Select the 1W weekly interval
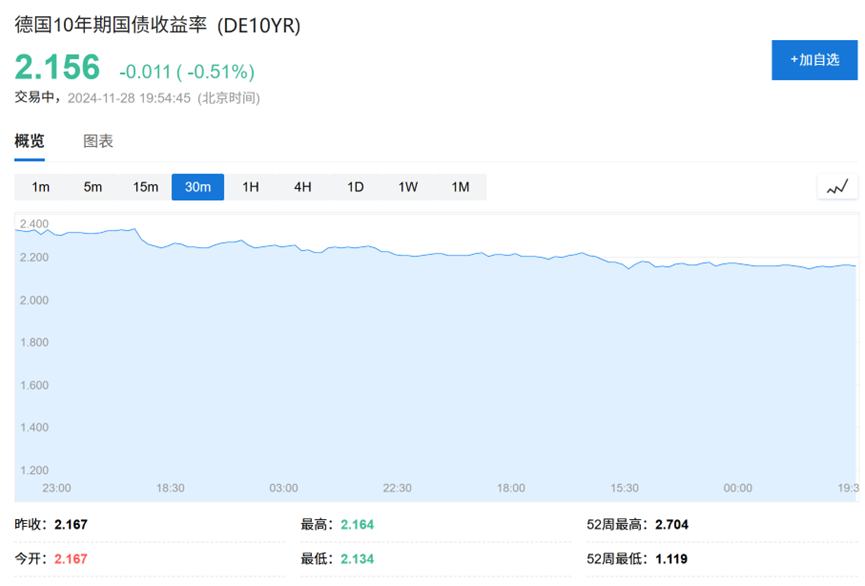The height and width of the screenshot is (586, 865). [407, 186]
